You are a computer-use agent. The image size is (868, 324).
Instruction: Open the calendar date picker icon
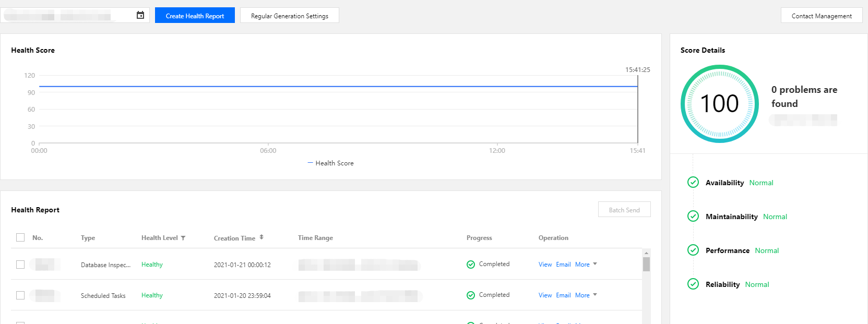140,15
